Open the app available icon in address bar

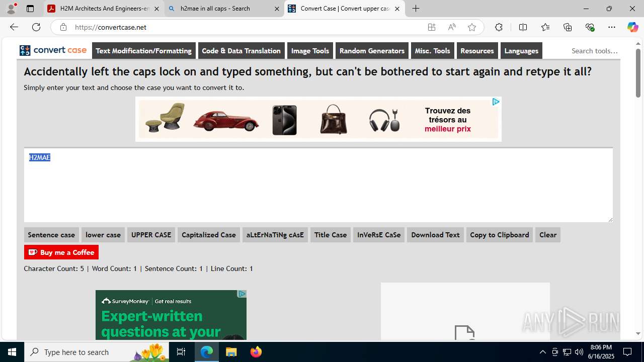(432, 27)
